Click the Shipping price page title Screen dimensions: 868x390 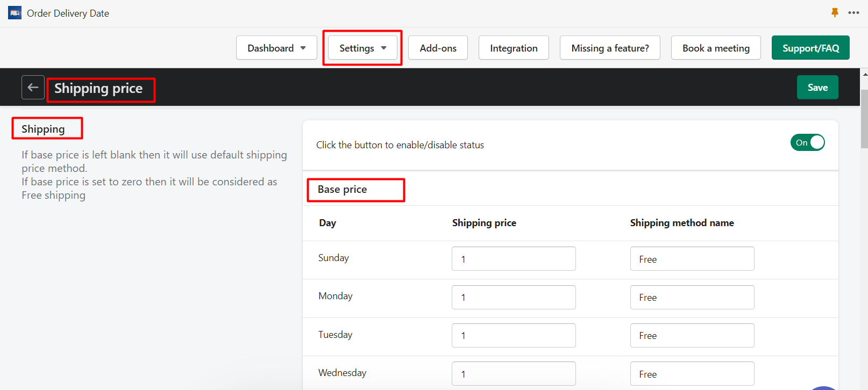(98, 88)
